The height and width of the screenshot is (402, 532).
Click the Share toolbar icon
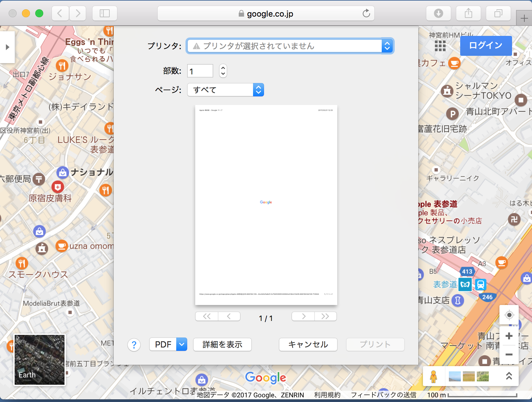click(x=468, y=13)
